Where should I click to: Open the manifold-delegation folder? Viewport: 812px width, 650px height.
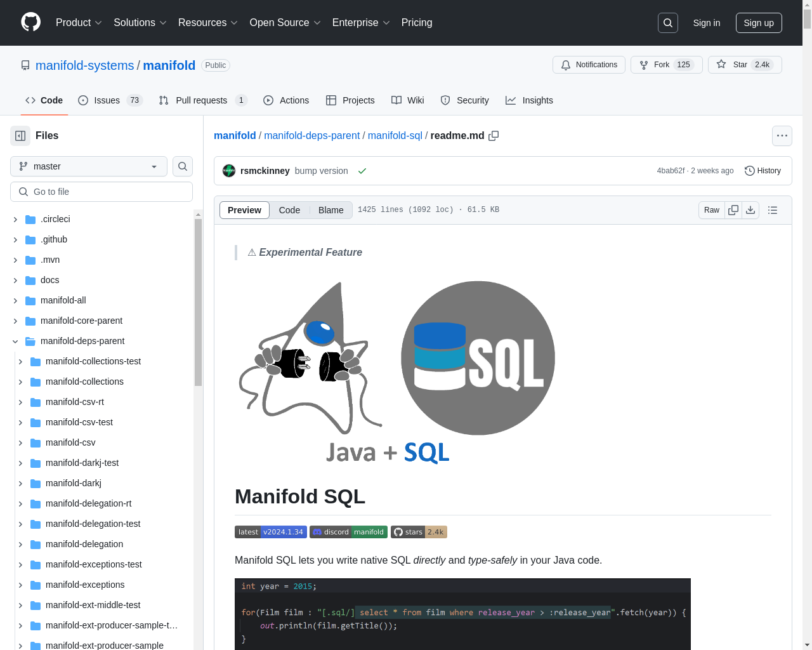[84, 544]
